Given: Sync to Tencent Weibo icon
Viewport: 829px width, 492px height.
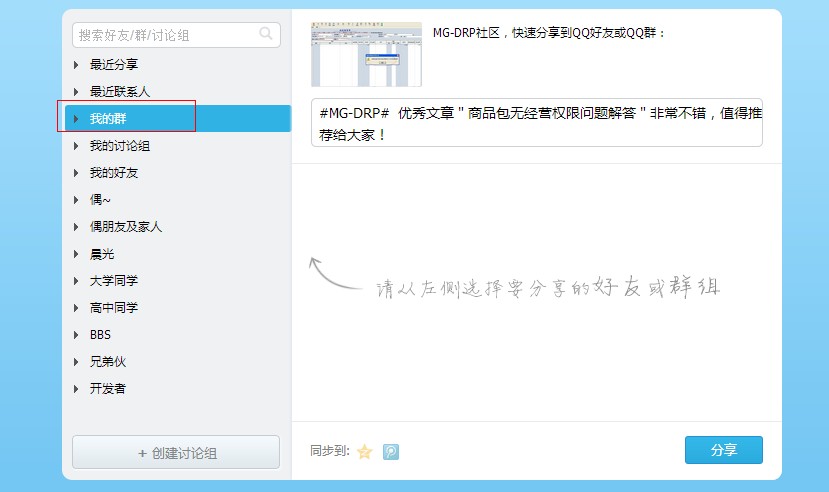Looking at the screenshot, I should [x=391, y=452].
